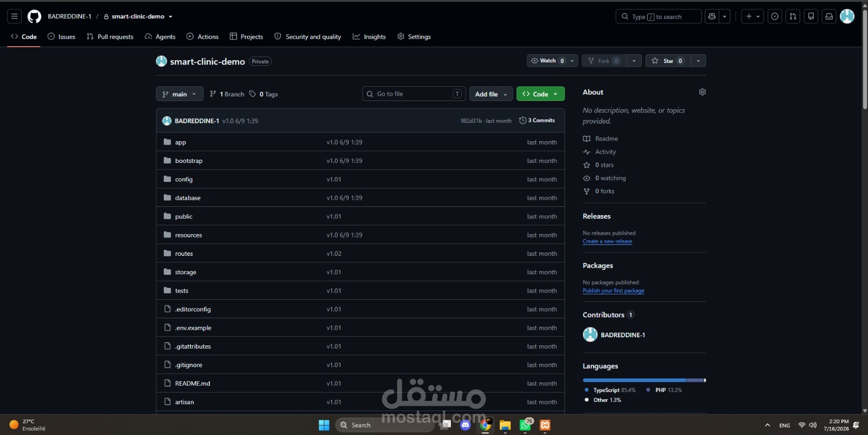Open Discord from the taskbar
The image size is (868, 435).
[x=465, y=425]
